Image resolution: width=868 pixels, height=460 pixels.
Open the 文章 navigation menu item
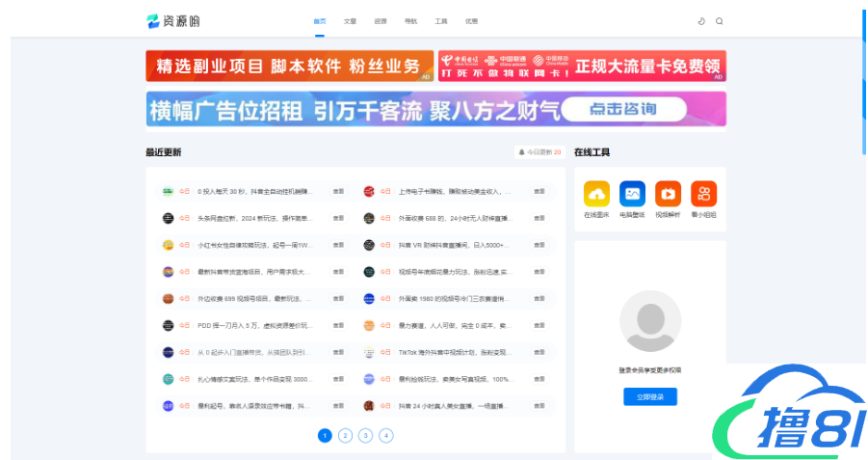point(350,21)
